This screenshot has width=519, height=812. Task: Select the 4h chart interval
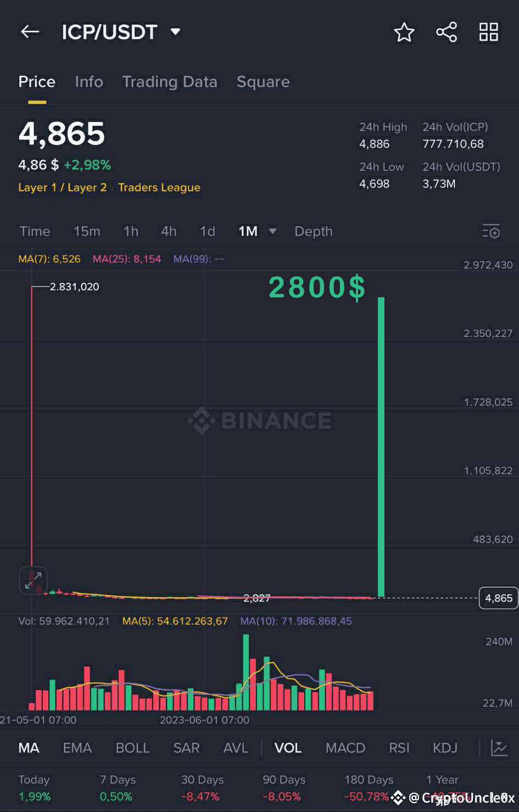[x=169, y=231]
